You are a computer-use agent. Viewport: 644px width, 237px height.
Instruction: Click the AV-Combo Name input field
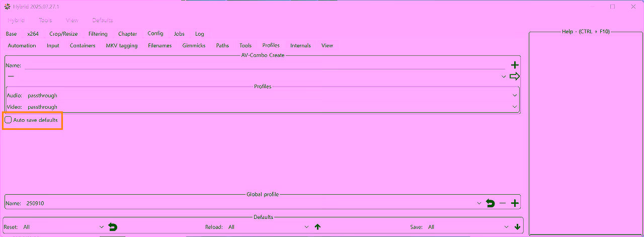pos(265,65)
